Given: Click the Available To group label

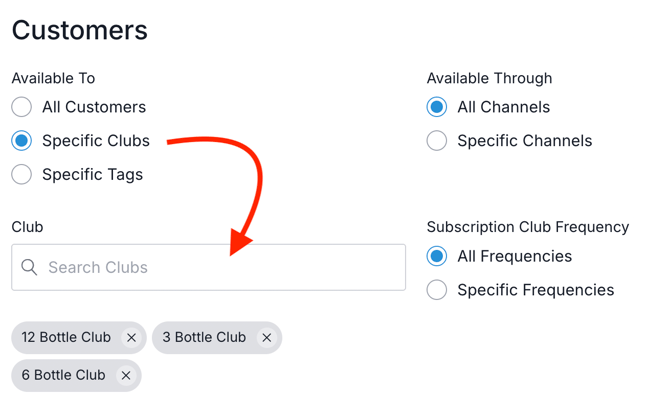Looking at the screenshot, I should (x=53, y=78).
